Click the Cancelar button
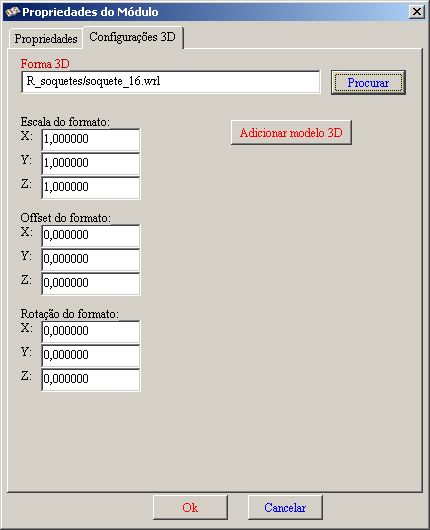Screen dimensions: 430x530 pos(285,507)
